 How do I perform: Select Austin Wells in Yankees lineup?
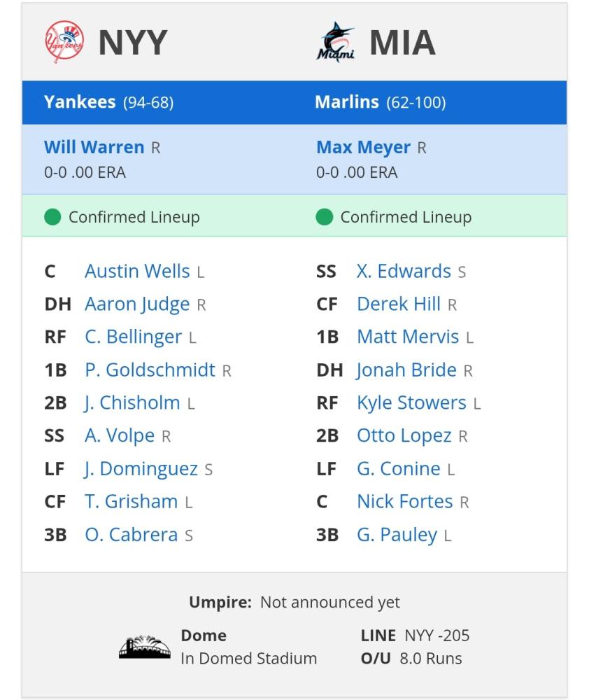(137, 272)
